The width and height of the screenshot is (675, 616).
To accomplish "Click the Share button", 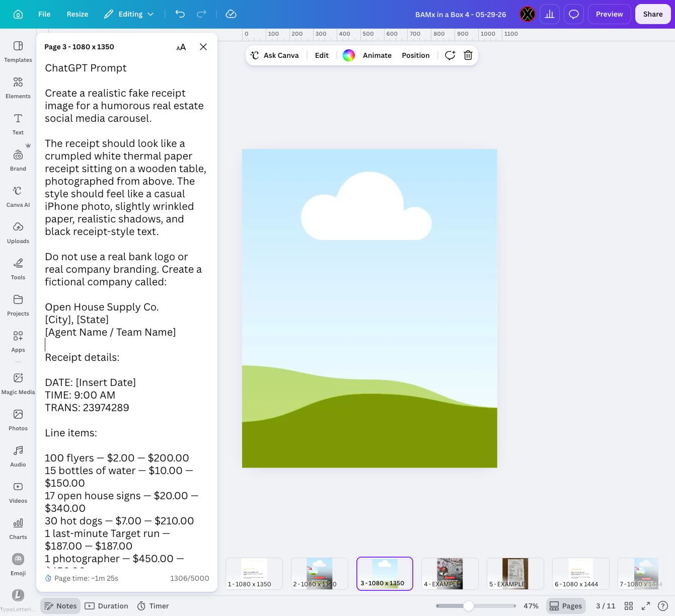I will [653, 14].
